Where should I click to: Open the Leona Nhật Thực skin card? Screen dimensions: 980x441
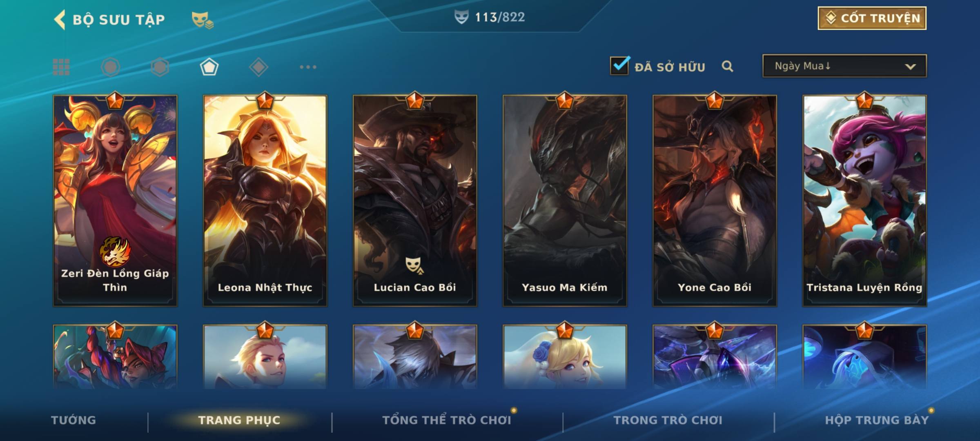tap(265, 200)
